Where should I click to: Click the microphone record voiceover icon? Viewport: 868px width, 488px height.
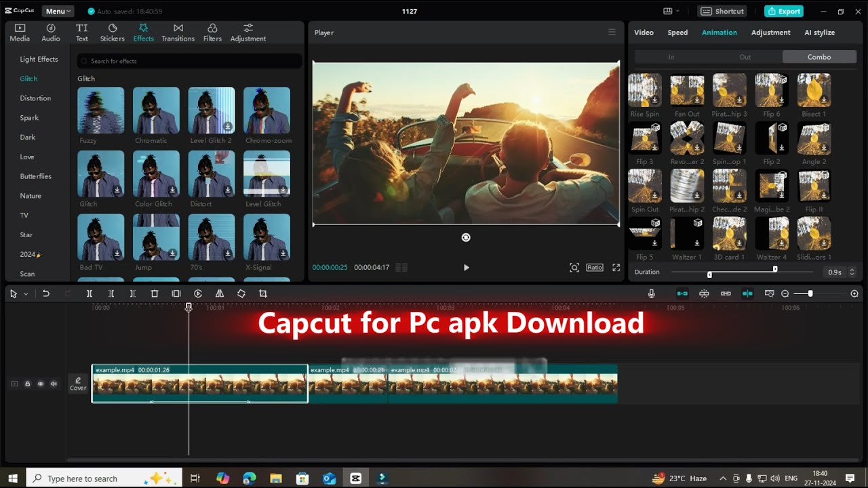652,293
